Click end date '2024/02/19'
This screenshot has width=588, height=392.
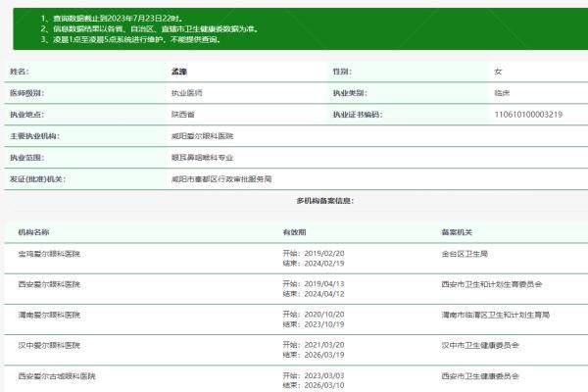324,264
